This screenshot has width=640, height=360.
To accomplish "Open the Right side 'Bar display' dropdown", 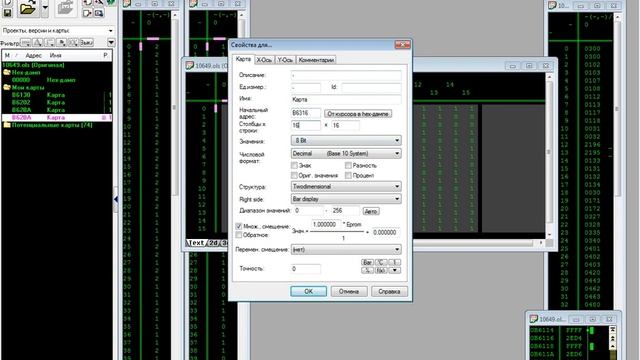I will pos(346,199).
